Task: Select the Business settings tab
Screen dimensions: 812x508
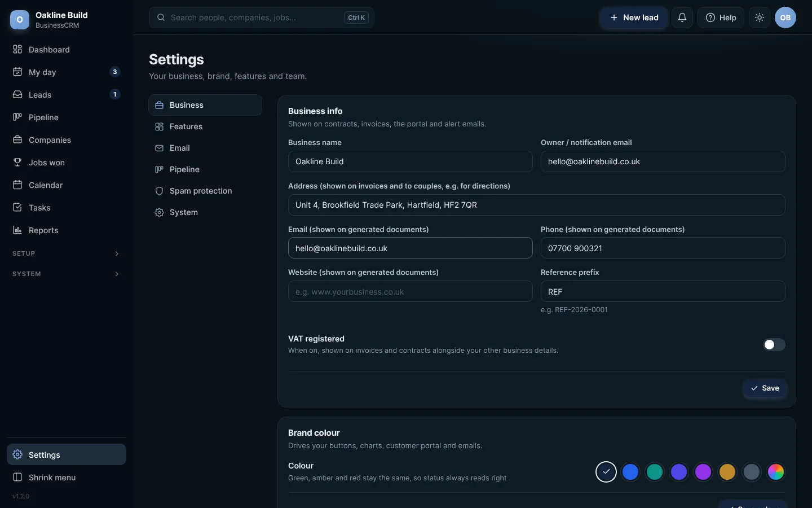Action: click(x=205, y=105)
